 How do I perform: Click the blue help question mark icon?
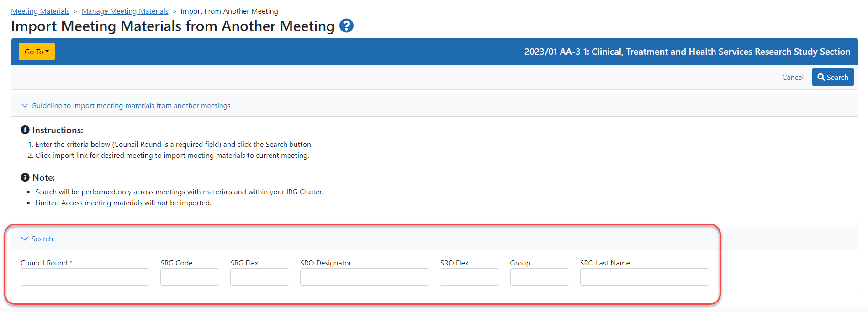[346, 26]
